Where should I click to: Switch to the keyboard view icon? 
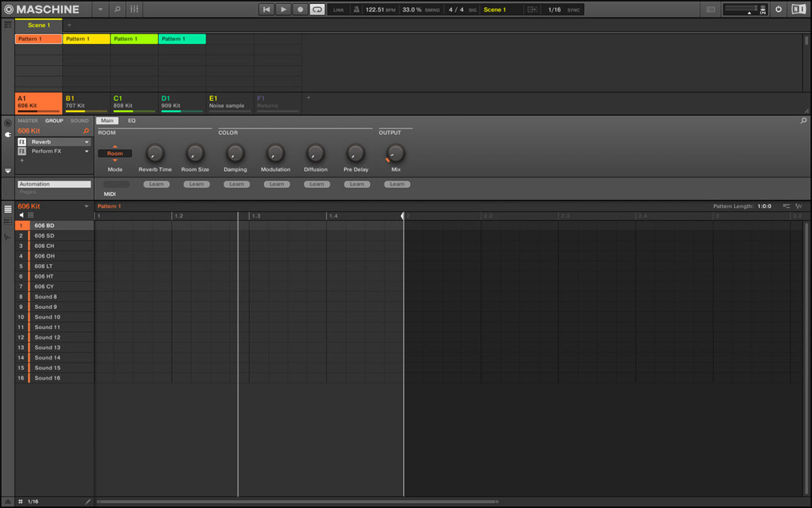(7, 221)
